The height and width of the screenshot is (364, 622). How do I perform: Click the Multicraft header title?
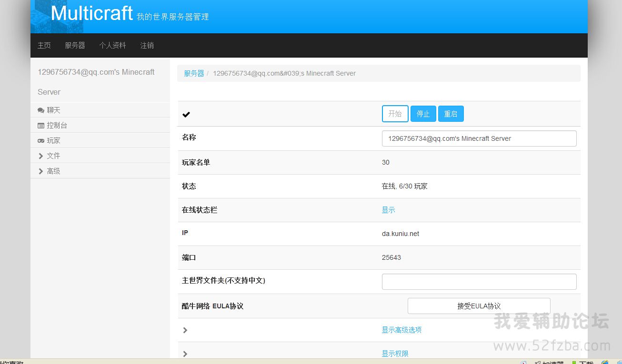click(91, 13)
